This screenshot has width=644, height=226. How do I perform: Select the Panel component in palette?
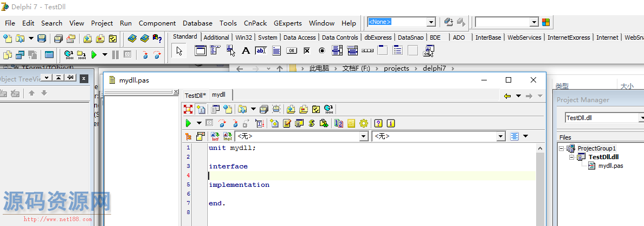coord(413,51)
